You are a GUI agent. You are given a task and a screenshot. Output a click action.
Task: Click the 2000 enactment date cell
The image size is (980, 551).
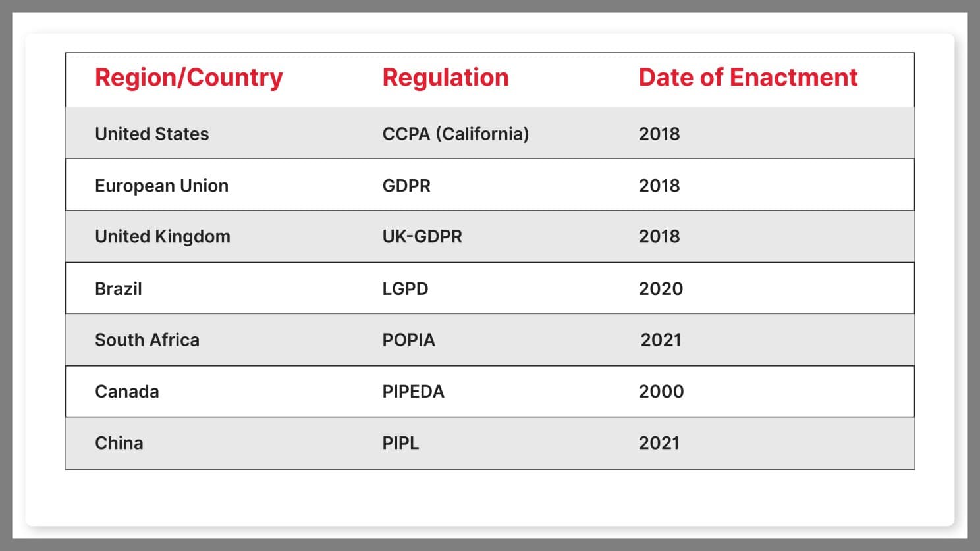tap(661, 392)
